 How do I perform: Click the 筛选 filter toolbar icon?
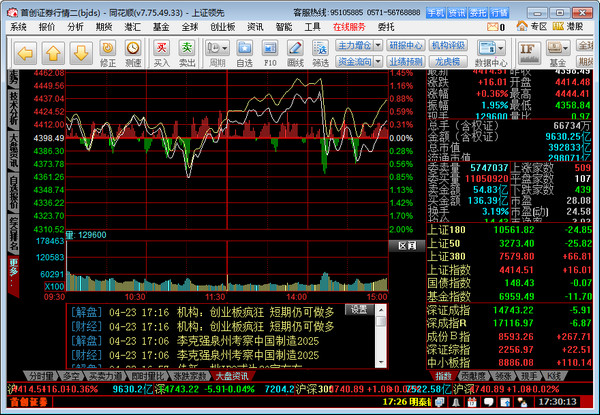pyautogui.click(x=320, y=52)
